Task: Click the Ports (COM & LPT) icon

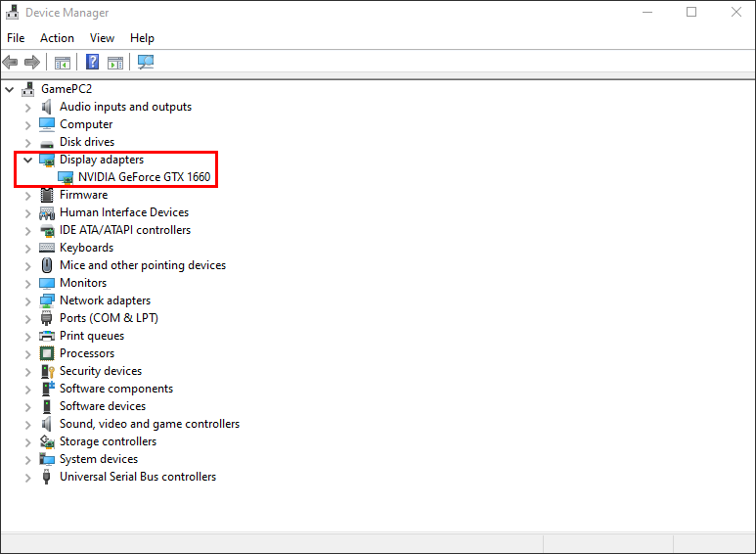Action: pyautogui.click(x=46, y=318)
